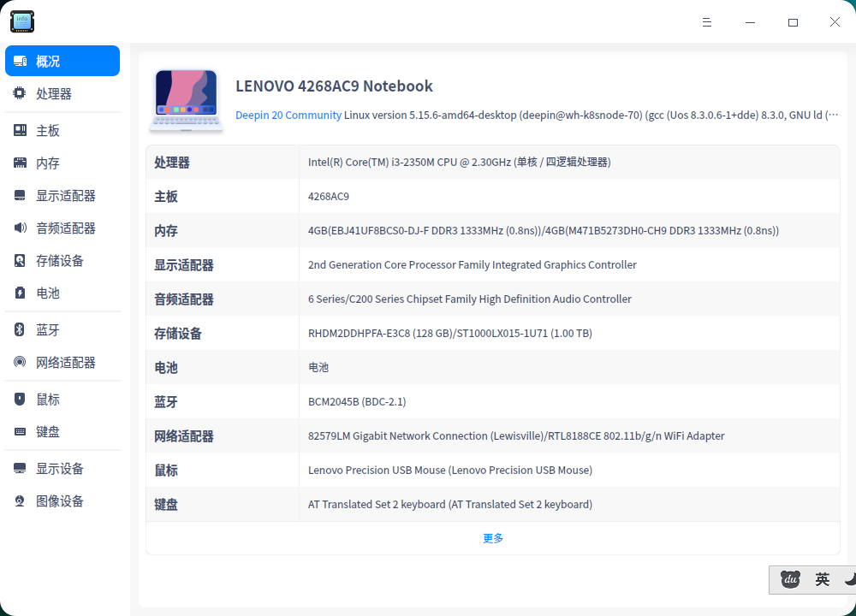Click the 鼠标 mouse icon

click(20, 399)
